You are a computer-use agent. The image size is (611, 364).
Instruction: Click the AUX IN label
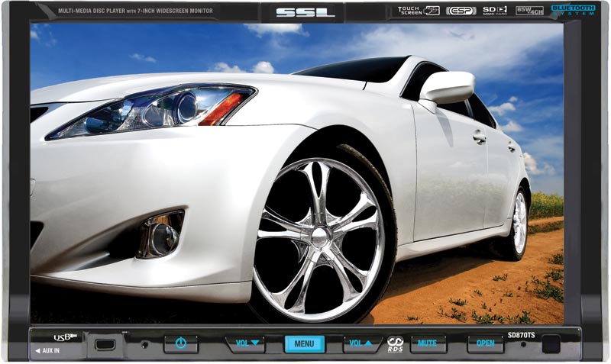[51, 350]
